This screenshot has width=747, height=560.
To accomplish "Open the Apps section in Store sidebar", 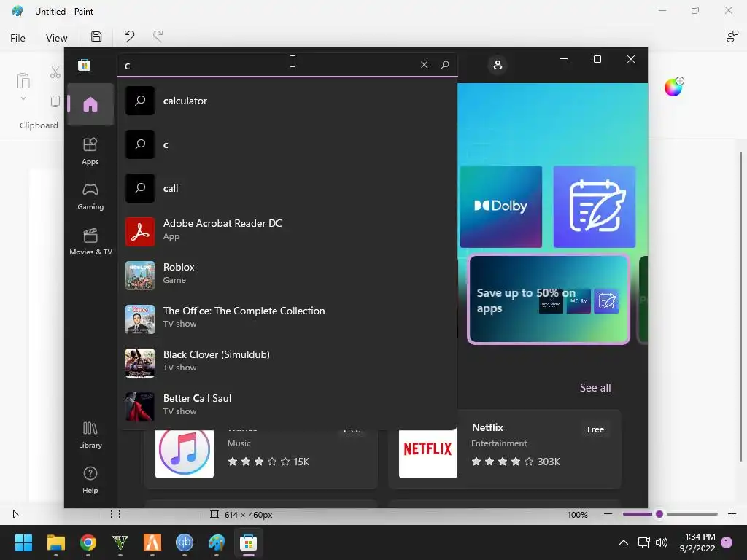I will pyautogui.click(x=90, y=151).
